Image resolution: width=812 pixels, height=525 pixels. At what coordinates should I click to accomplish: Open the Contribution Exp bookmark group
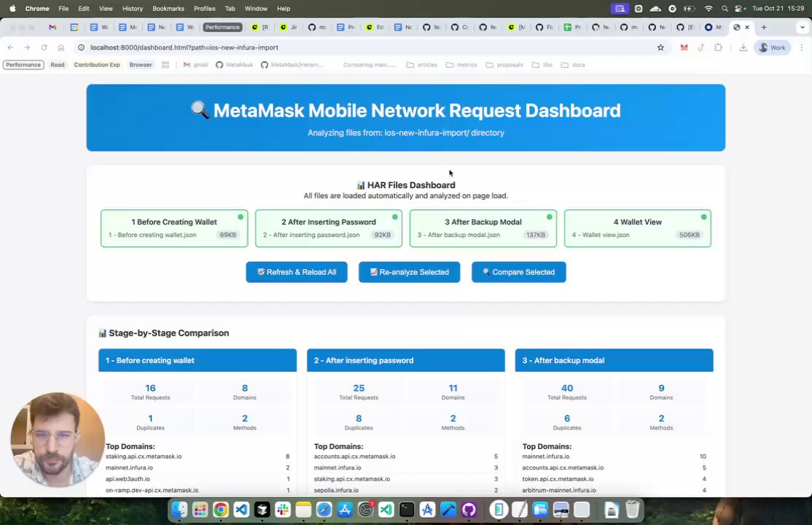click(97, 65)
